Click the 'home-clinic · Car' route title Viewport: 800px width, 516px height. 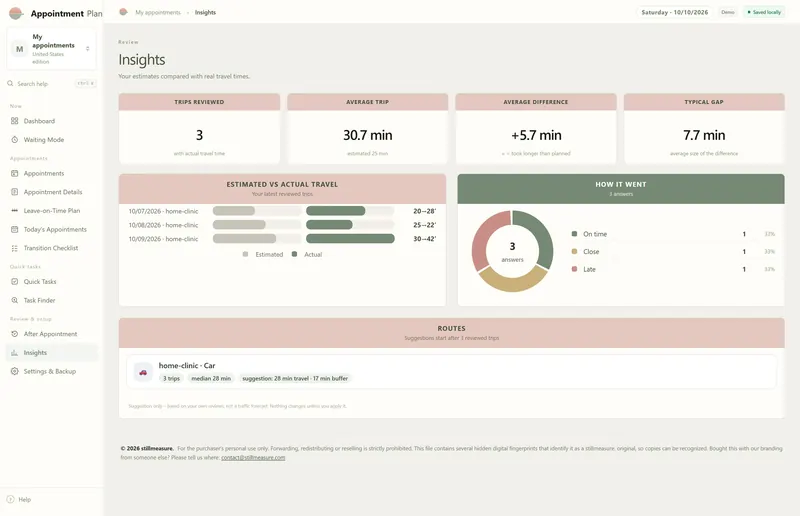[187, 365]
